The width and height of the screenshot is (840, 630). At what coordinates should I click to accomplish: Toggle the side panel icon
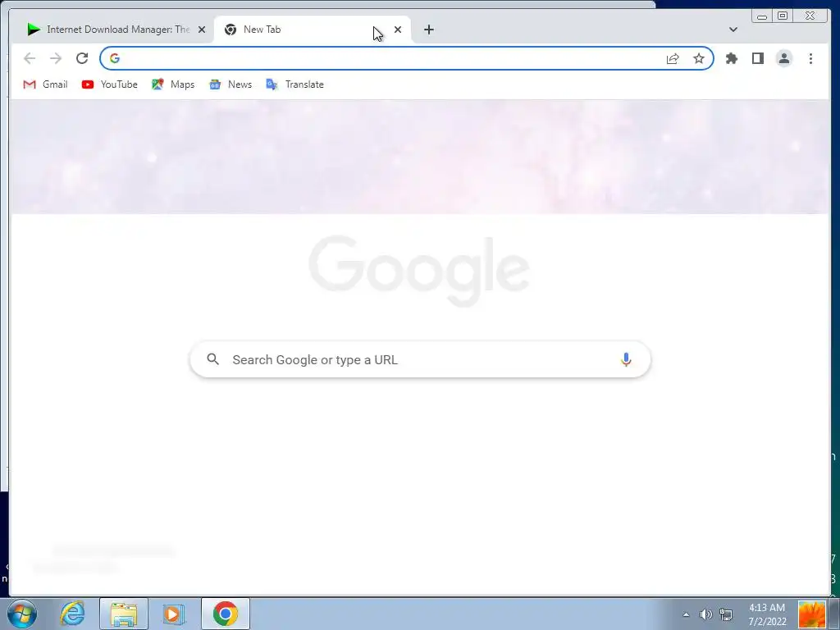coord(757,58)
